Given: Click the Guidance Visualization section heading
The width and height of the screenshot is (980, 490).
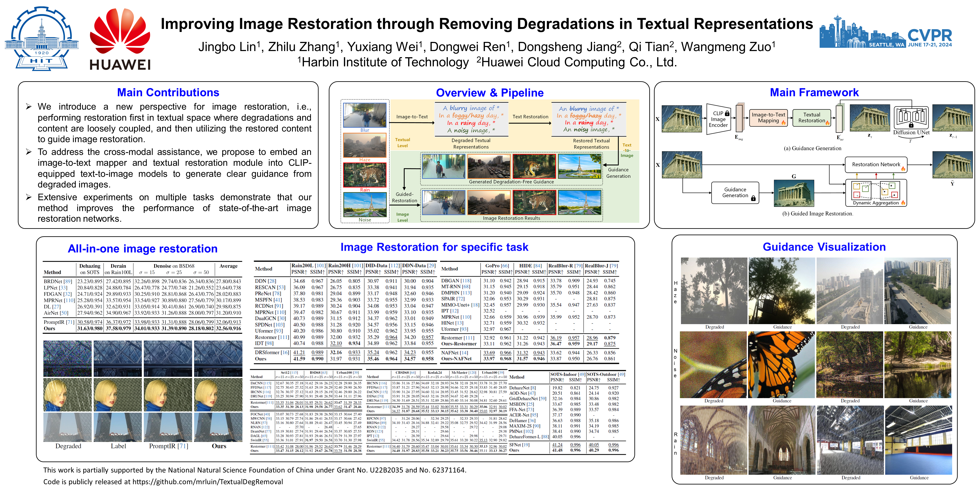Looking at the screenshot, I should click(824, 247).
